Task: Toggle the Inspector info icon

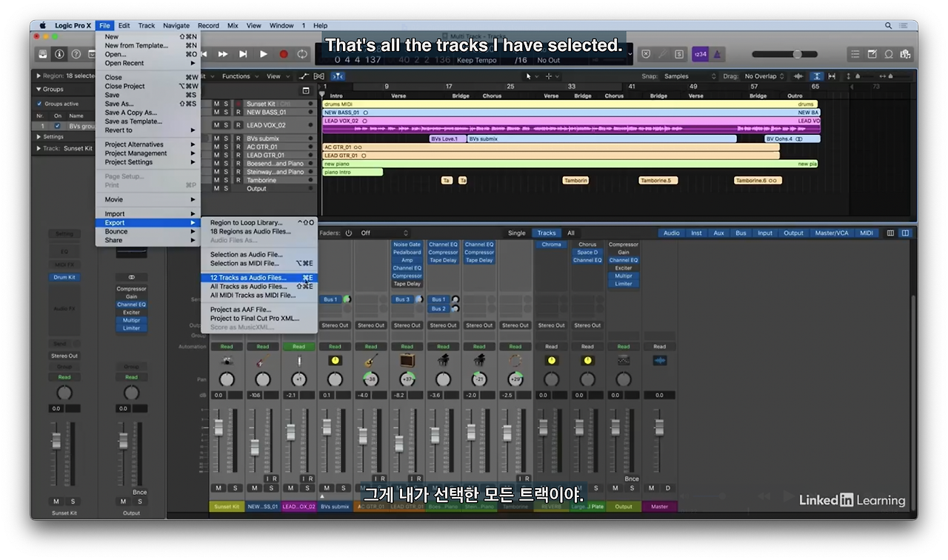Action: (59, 54)
